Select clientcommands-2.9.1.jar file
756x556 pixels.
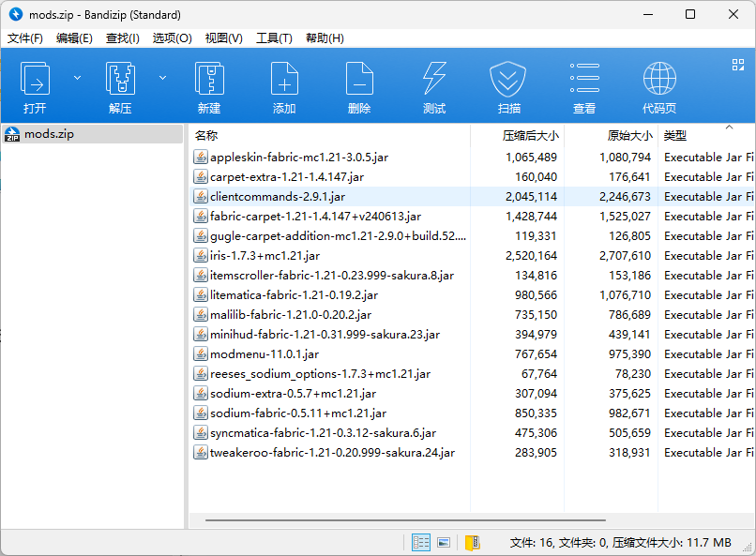click(x=278, y=197)
